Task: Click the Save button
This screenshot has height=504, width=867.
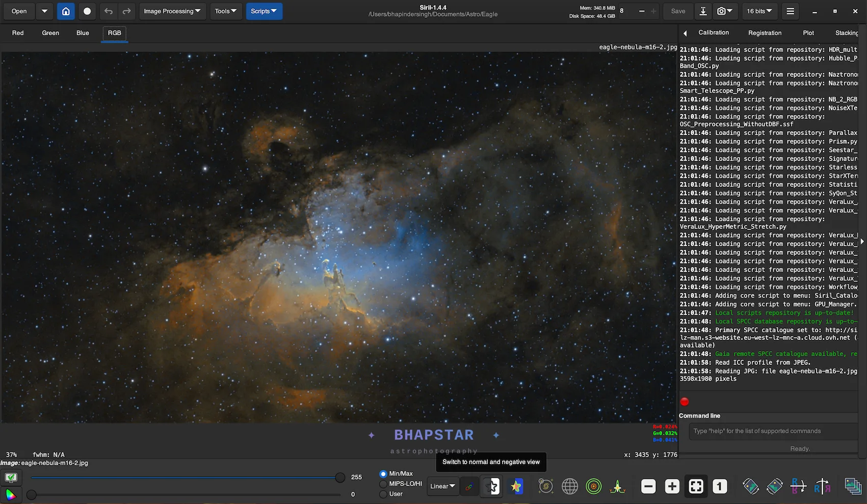Action: 678,11
